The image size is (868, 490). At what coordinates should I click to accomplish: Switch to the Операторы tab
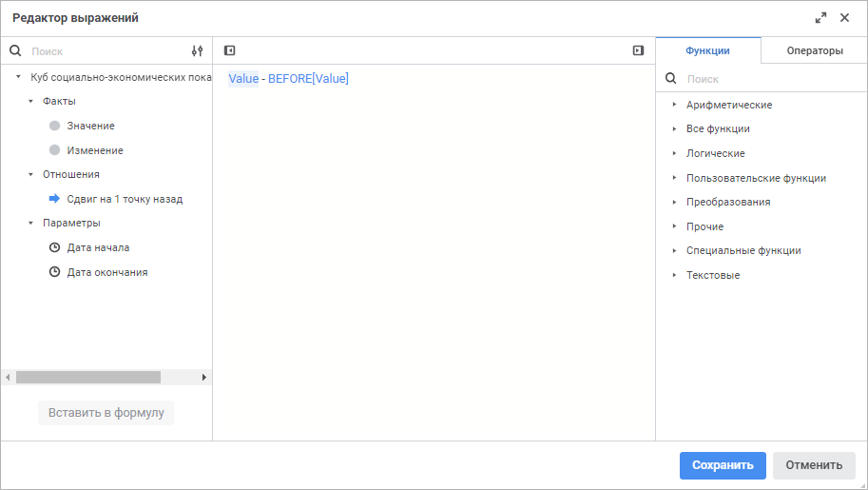(x=814, y=51)
